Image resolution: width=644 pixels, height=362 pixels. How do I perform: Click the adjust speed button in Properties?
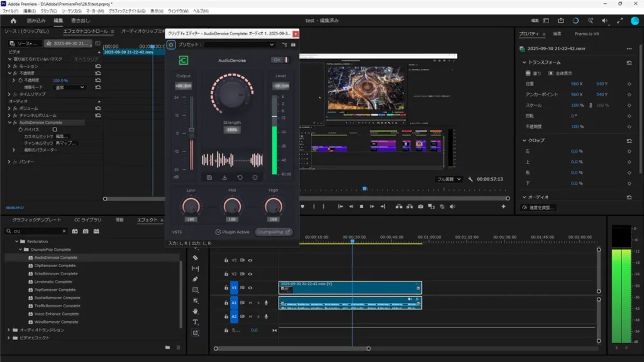pos(538,207)
